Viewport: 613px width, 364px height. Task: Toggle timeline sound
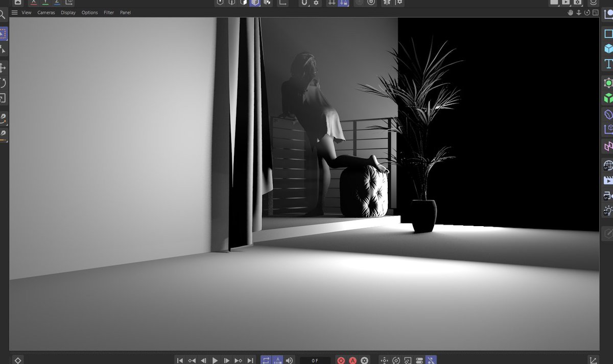click(290, 360)
